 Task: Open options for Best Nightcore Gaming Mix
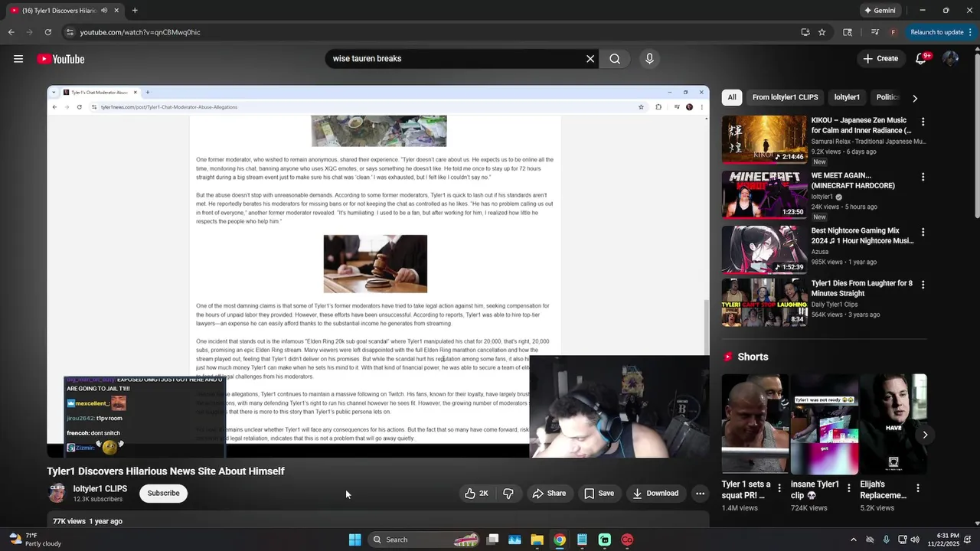[x=923, y=232]
